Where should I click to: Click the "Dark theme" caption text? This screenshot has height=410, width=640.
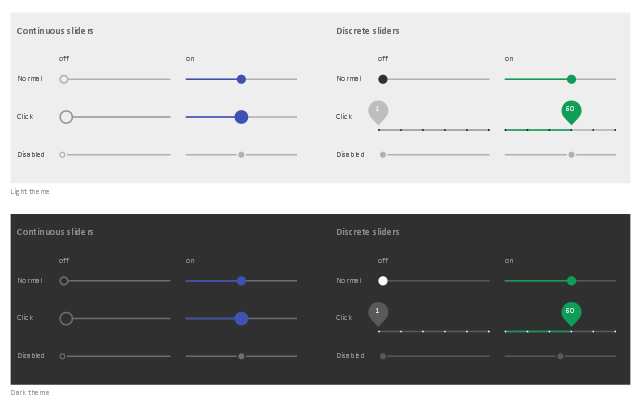coord(30,393)
